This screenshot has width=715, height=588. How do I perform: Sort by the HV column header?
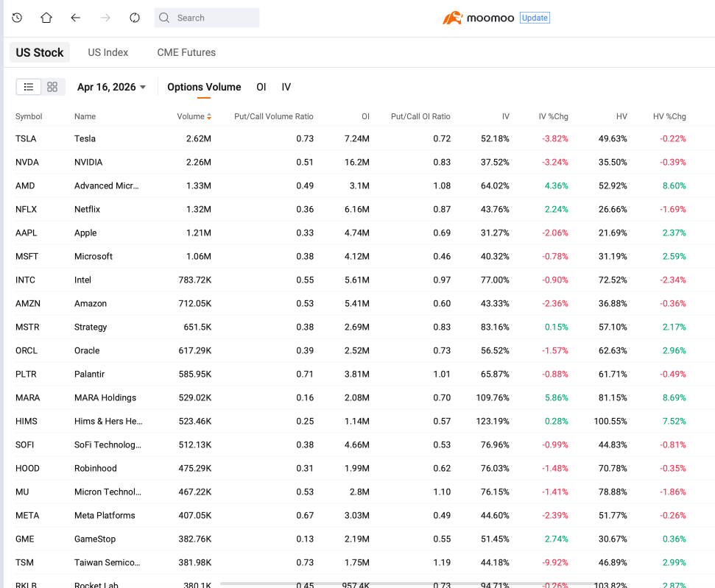pyautogui.click(x=621, y=117)
